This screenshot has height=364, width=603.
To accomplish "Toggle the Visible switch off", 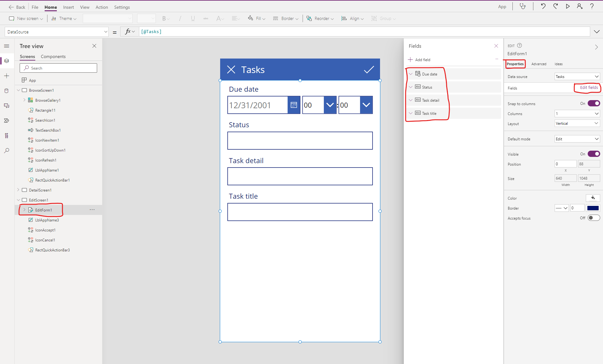I will click(x=593, y=154).
